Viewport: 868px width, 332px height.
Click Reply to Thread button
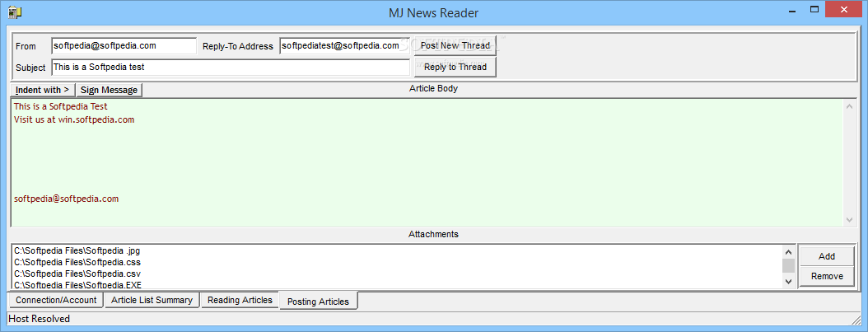455,67
